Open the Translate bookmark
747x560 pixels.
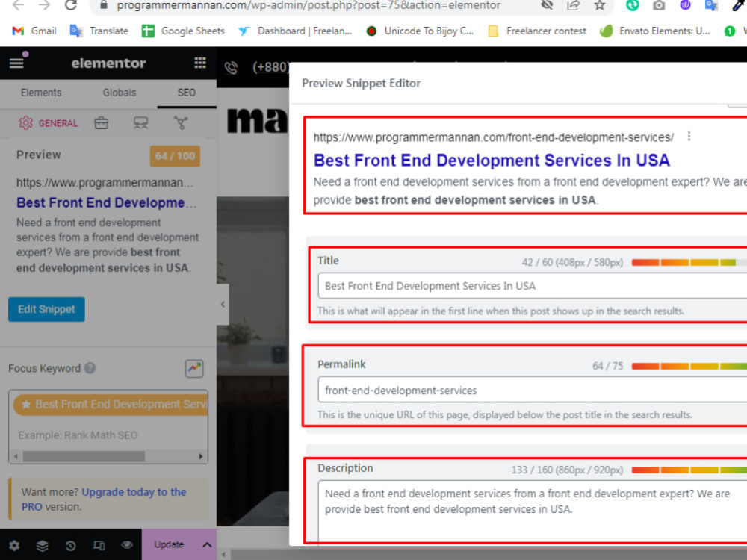point(99,31)
